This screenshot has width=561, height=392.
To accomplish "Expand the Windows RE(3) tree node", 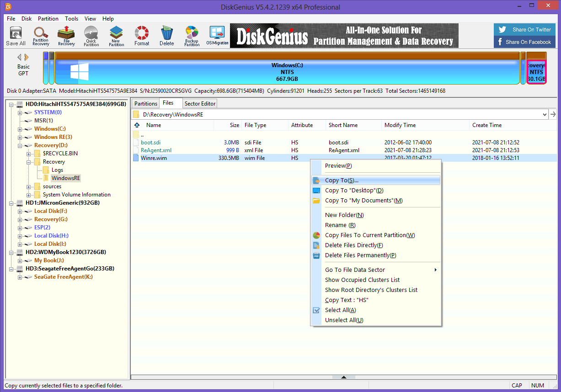I will coord(20,137).
